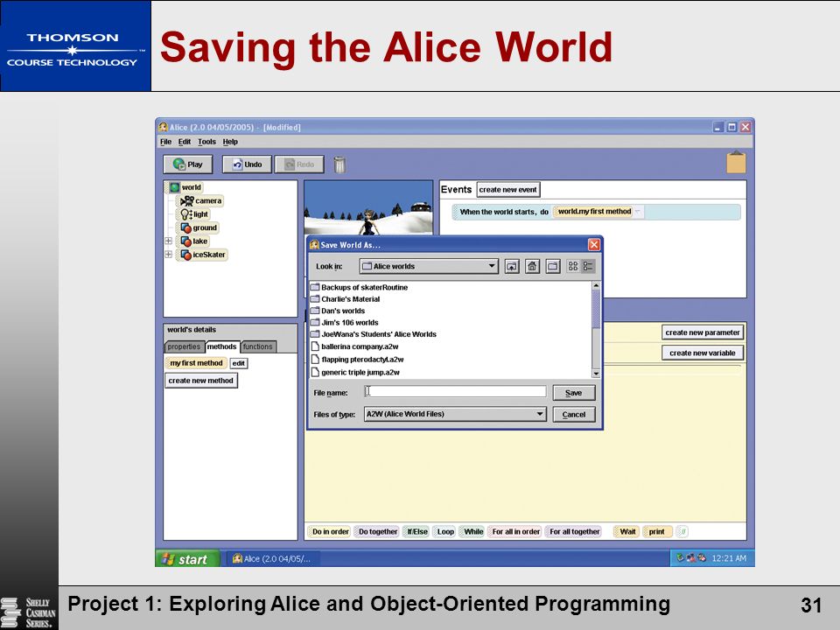
Task: Click the Do together tile
Action: coord(378,532)
